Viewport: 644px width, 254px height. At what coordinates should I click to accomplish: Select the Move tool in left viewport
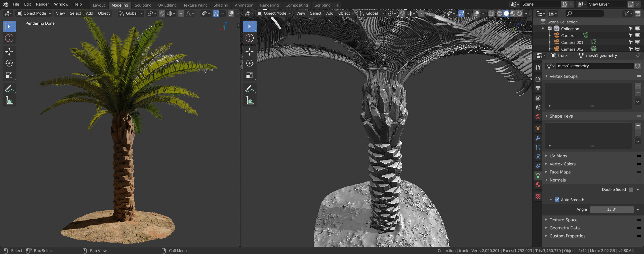click(x=9, y=52)
